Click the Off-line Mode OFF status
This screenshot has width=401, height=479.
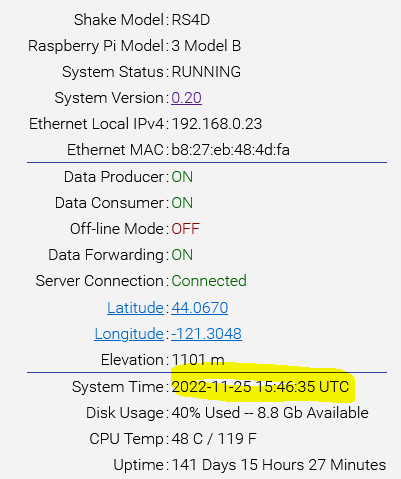185,229
